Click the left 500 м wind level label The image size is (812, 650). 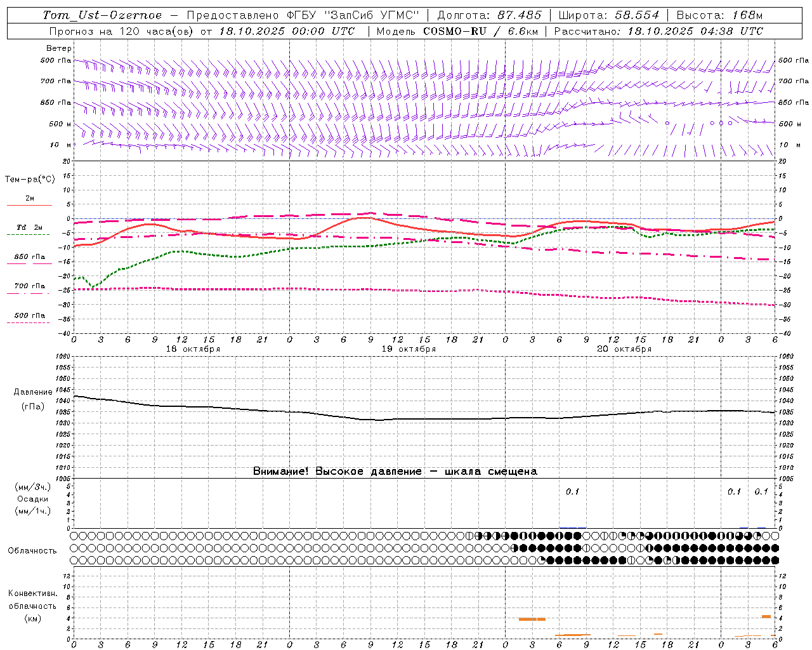pos(60,124)
